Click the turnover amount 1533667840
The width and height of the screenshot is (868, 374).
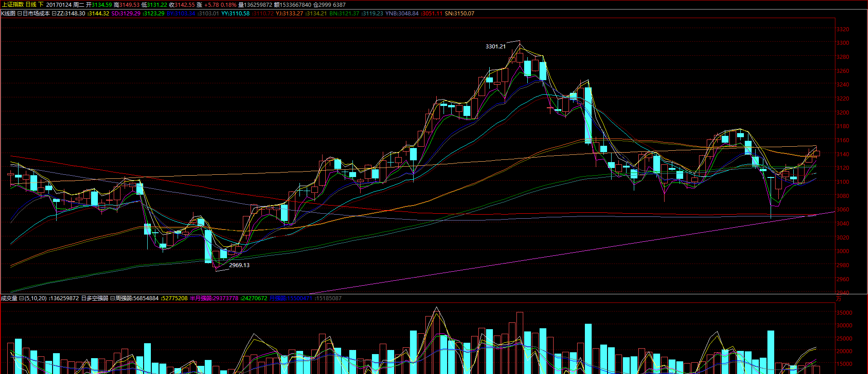(x=295, y=5)
